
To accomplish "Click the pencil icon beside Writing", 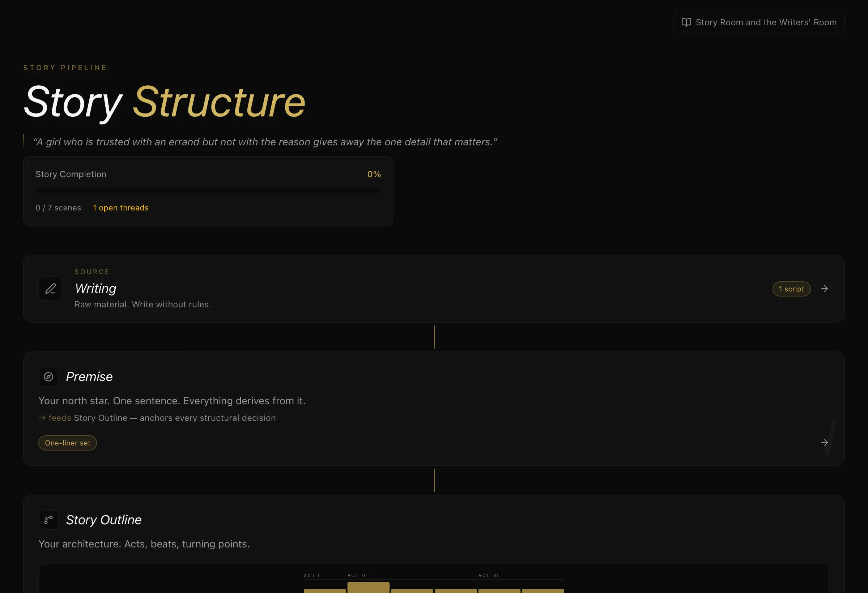I will coord(50,289).
